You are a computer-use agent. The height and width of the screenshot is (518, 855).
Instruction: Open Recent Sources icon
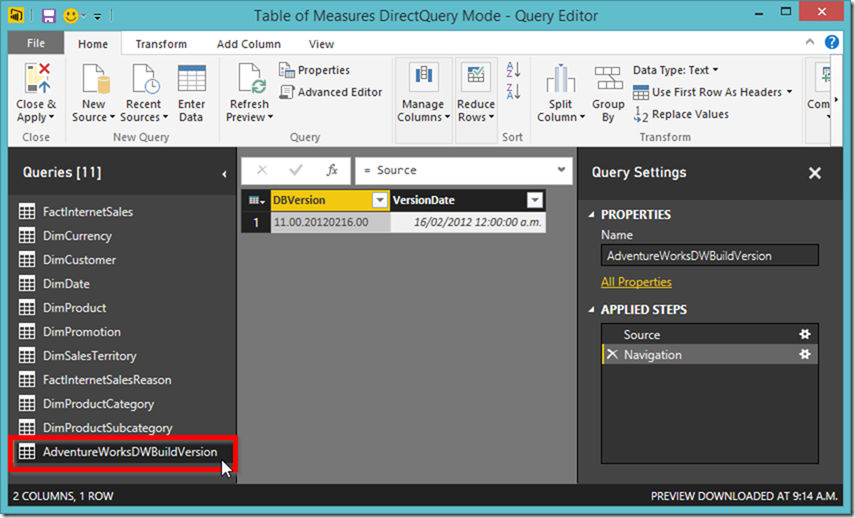coord(145,79)
